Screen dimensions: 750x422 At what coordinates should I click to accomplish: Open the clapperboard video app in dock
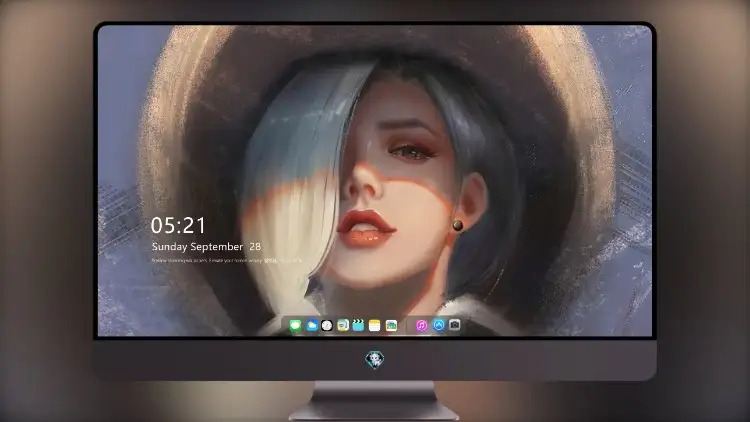pos(358,326)
